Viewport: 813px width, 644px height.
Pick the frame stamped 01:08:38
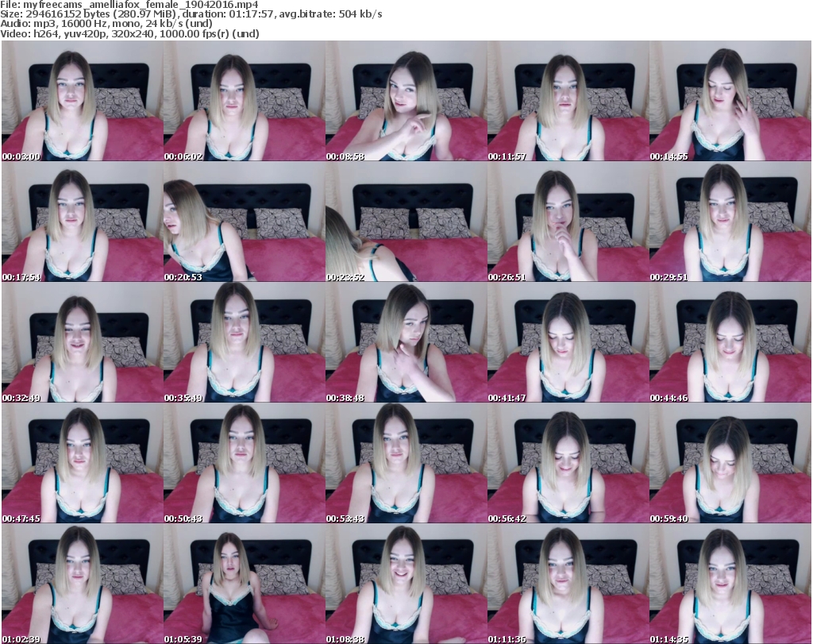[406, 584]
